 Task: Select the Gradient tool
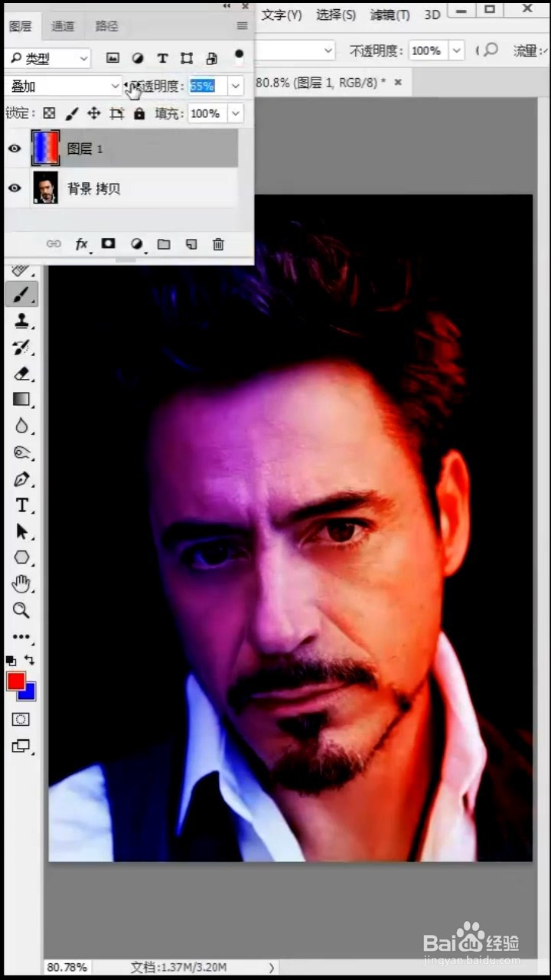coord(21,400)
